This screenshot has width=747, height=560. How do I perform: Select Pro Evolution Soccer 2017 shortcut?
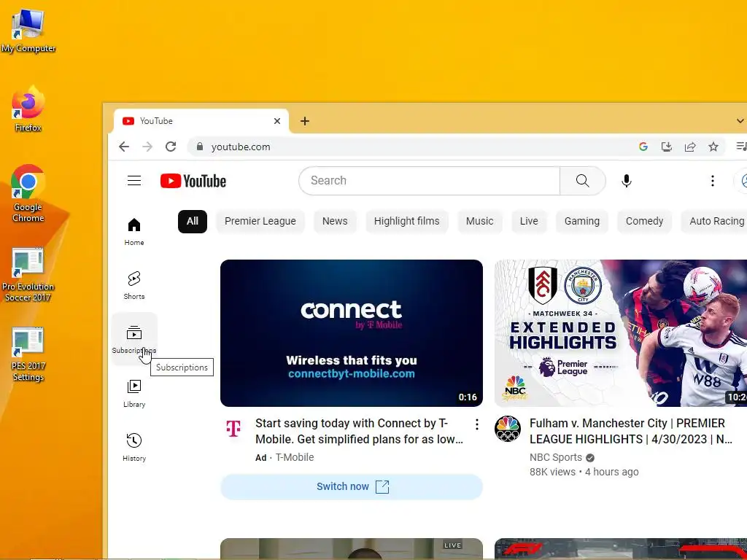coord(28,275)
